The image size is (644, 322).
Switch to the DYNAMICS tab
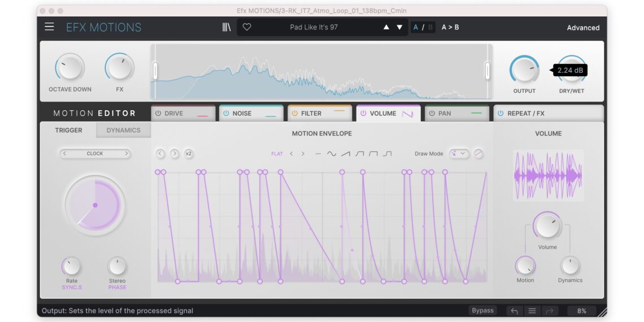pyautogui.click(x=124, y=130)
